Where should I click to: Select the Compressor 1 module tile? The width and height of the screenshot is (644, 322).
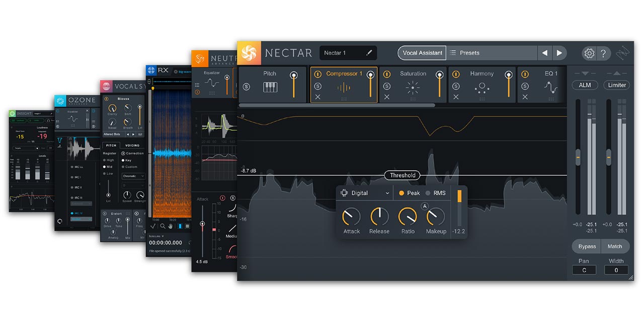(344, 85)
